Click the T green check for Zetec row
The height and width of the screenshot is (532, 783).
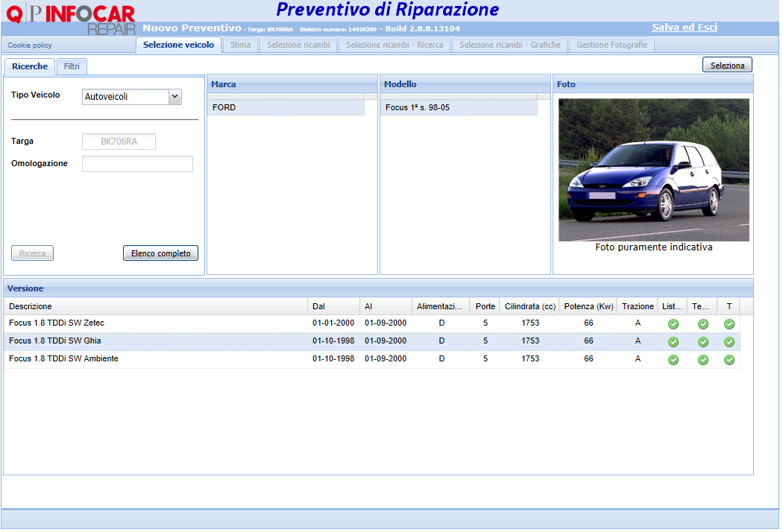(x=729, y=324)
